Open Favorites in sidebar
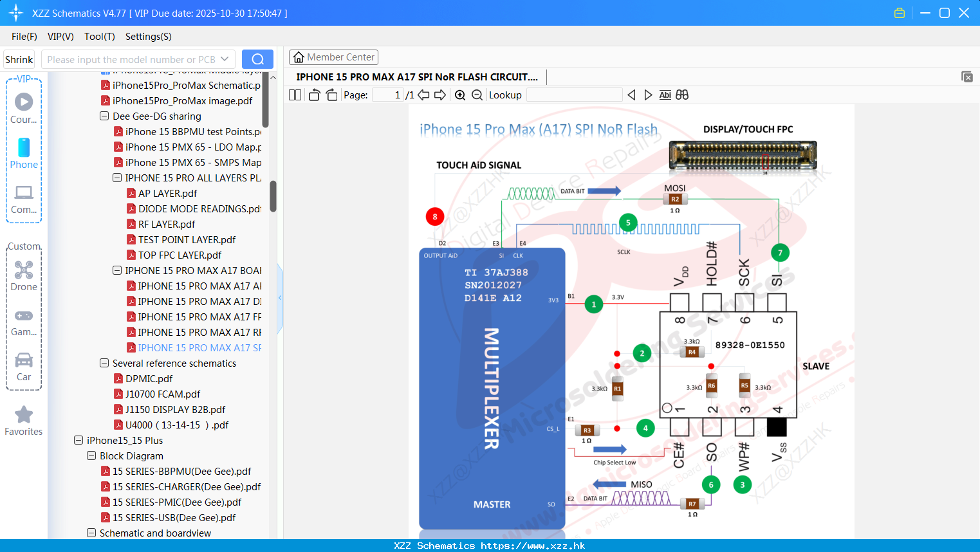Viewport: 980px width, 552px height. tap(24, 421)
